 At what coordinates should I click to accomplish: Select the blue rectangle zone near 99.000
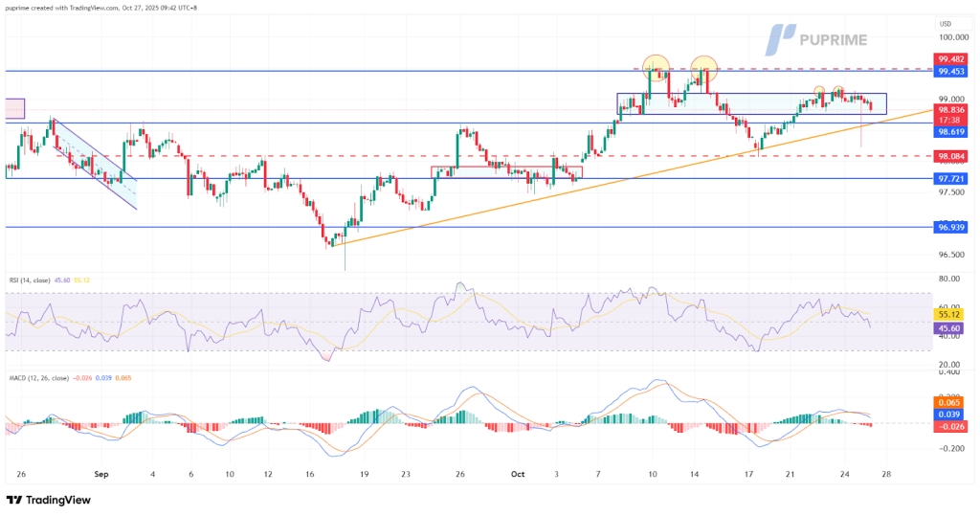(751, 104)
